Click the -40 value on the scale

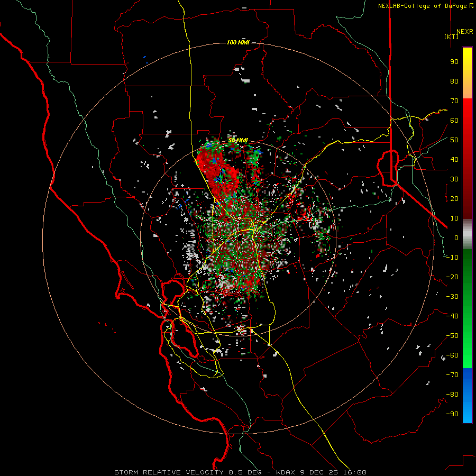[x=452, y=316]
